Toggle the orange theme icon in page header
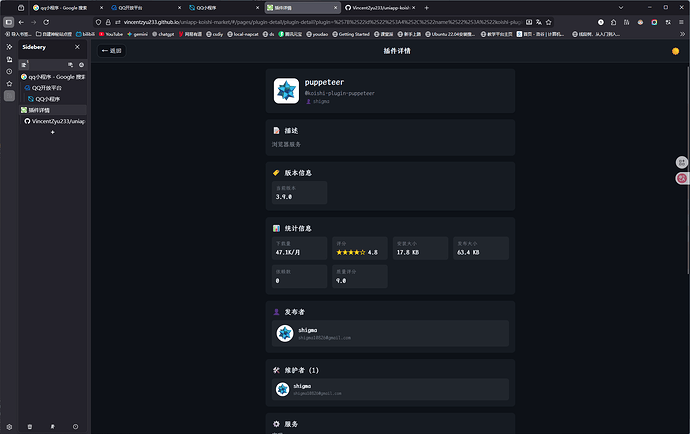Screen dimensions: 690x434 click(x=675, y=50)
